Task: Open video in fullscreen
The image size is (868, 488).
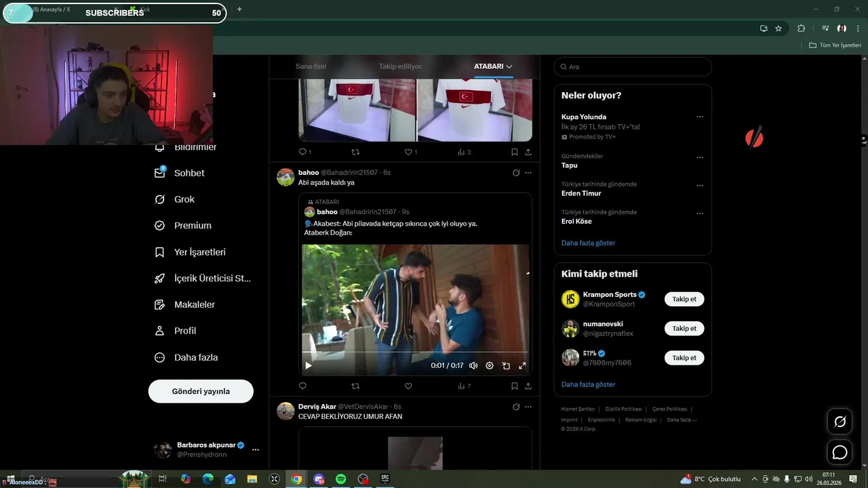Action: coord(522,365)
